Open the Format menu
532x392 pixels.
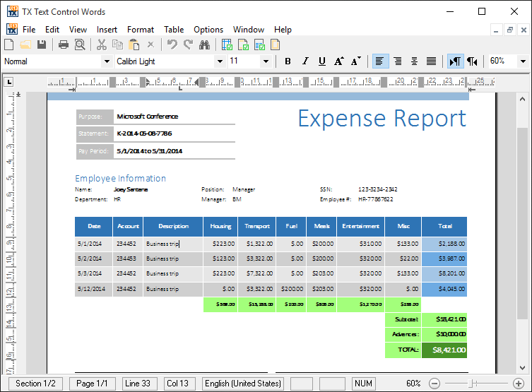tap(141, 30)
